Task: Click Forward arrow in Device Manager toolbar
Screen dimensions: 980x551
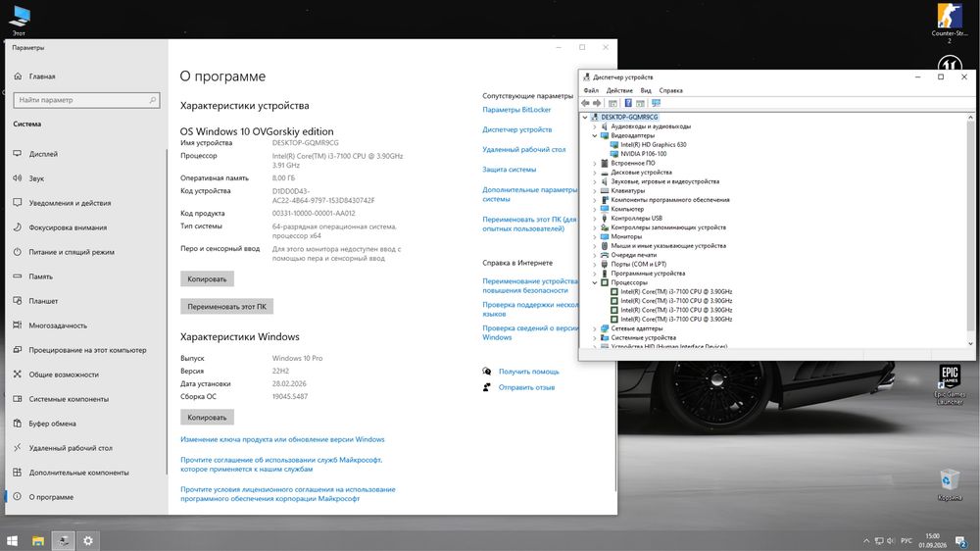Action: (x=597, y=103)
